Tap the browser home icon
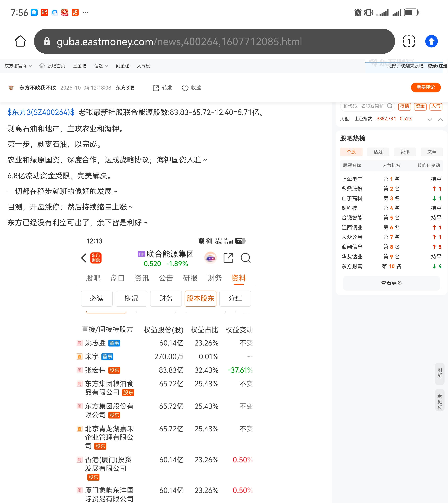The image size is (448, 503). (x=20, y=41)
